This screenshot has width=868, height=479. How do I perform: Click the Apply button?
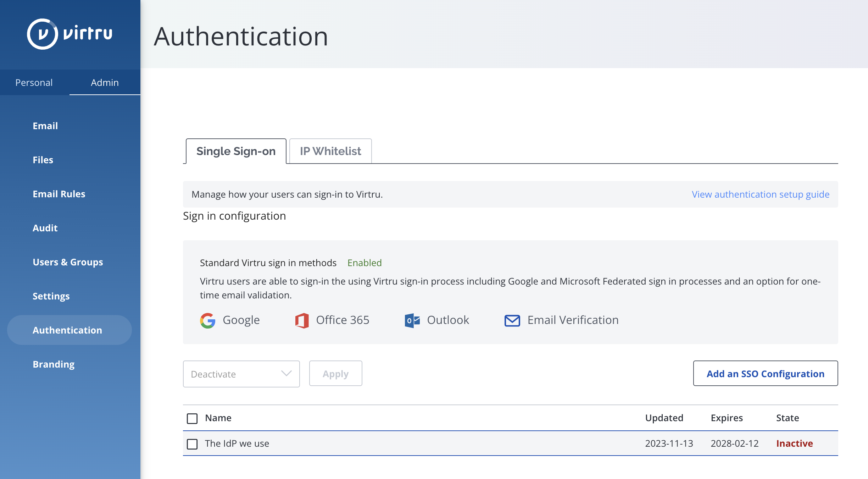pyautogui.click(x=336, y=373)
